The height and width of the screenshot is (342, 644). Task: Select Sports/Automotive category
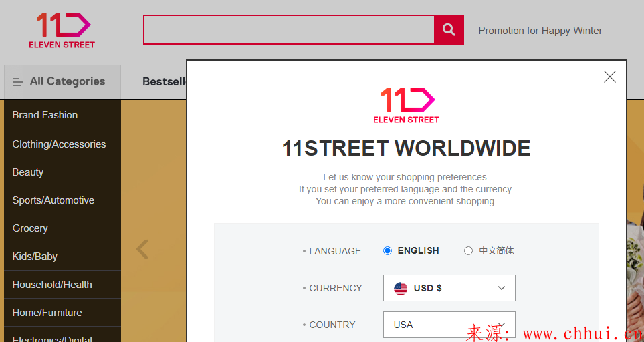pos(62,200)
